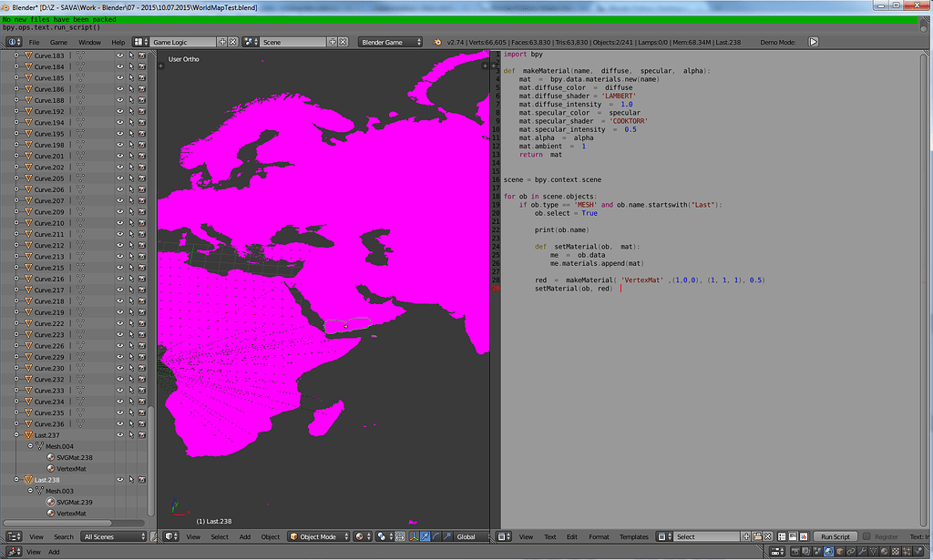Select Curve.195 object in outliner
The image size is (933, 560).
pyautogui.click(x=49, y=134)
